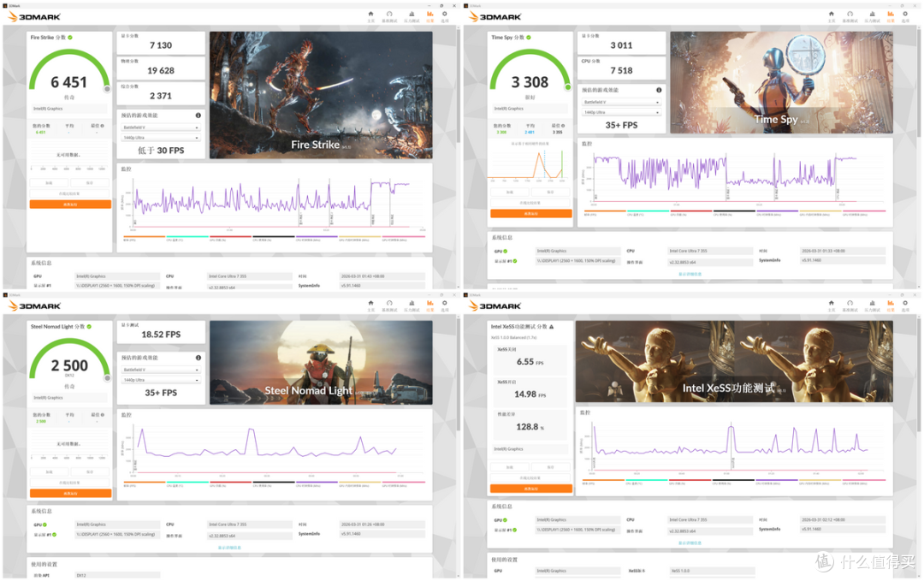Click green validation check beside Time Spy score title
Screen dimensions: 924x581
pos(529,37)
